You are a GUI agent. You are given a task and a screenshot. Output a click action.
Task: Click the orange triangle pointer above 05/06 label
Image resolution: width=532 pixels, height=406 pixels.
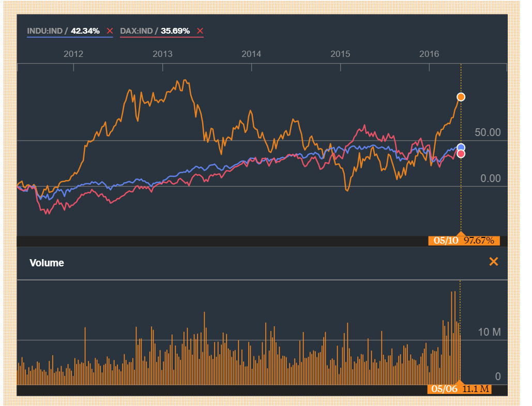pyautogui.click(x=459, y=382)
